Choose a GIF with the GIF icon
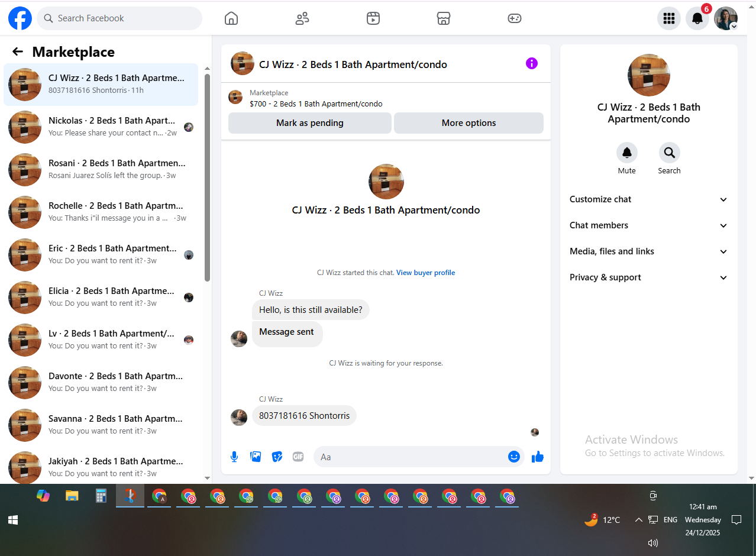 click(298, 457)
